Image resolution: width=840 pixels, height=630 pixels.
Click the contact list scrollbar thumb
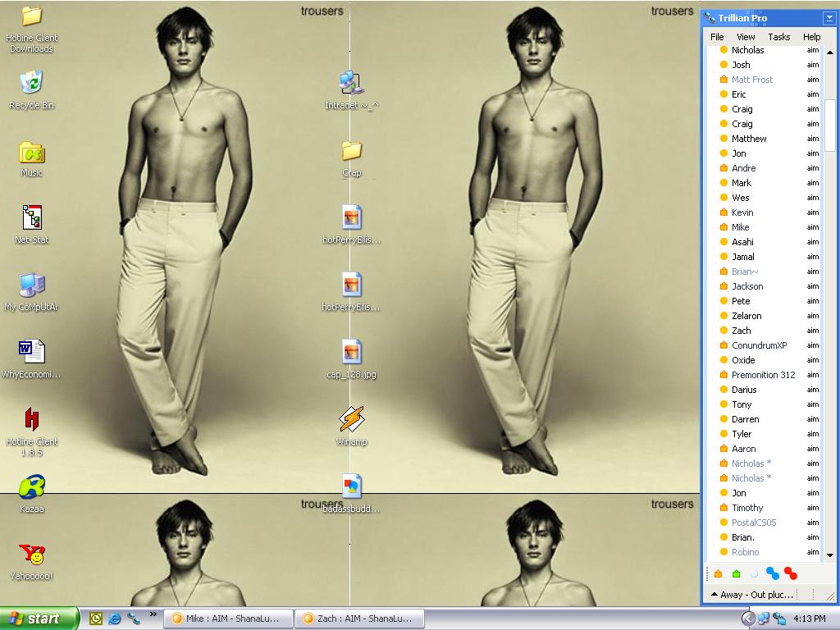click(x=830, y=125)
